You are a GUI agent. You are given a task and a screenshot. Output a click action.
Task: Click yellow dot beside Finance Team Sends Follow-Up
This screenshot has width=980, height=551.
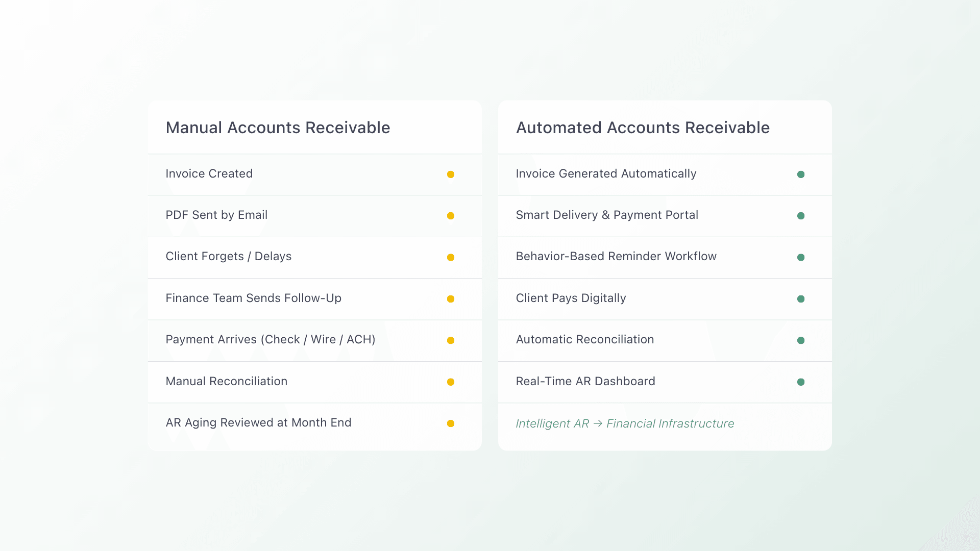click(451, 299)
